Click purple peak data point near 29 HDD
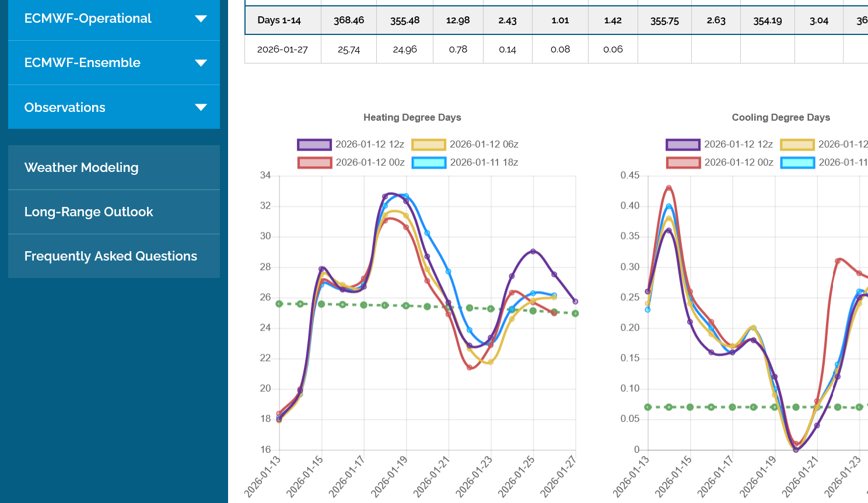Screen dimensions: 868x503 coord(533,251)
